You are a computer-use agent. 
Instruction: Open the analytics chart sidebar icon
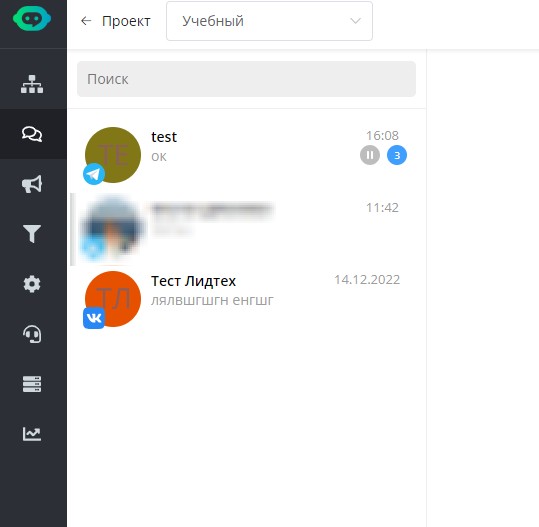(32, 434)
